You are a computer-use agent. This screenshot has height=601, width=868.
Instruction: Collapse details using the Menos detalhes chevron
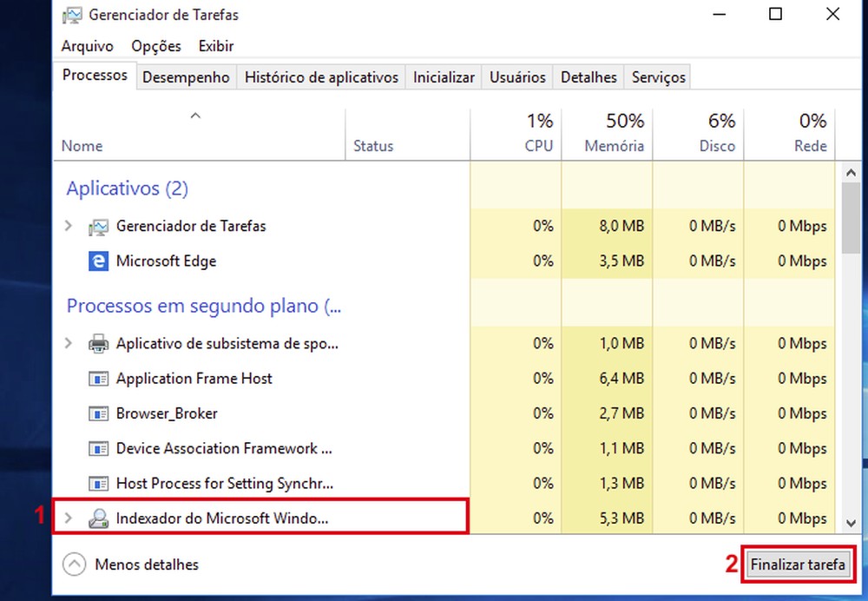[x=76, y=565]
